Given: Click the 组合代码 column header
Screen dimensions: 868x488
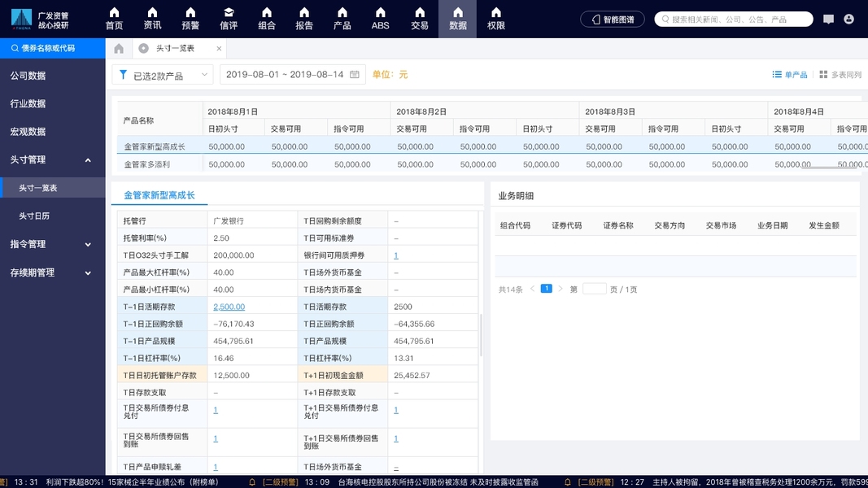Looking at the screenshot, I should pos(516,225).
